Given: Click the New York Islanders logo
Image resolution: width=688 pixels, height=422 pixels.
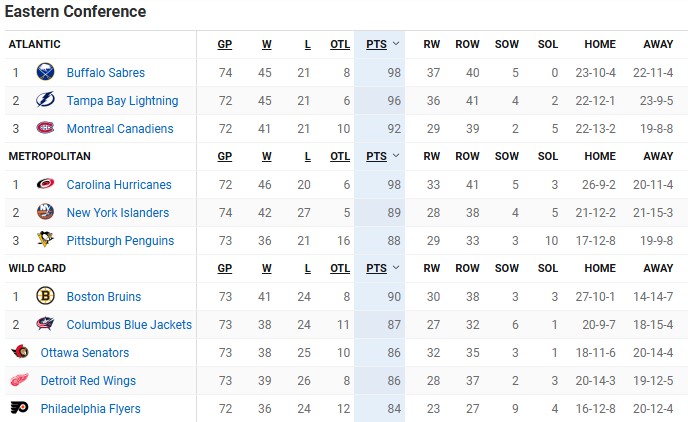Looking at the screenshot, I should pos(45,213).
